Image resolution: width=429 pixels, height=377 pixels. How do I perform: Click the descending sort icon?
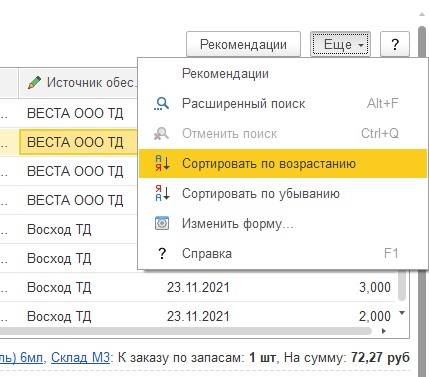162,193
